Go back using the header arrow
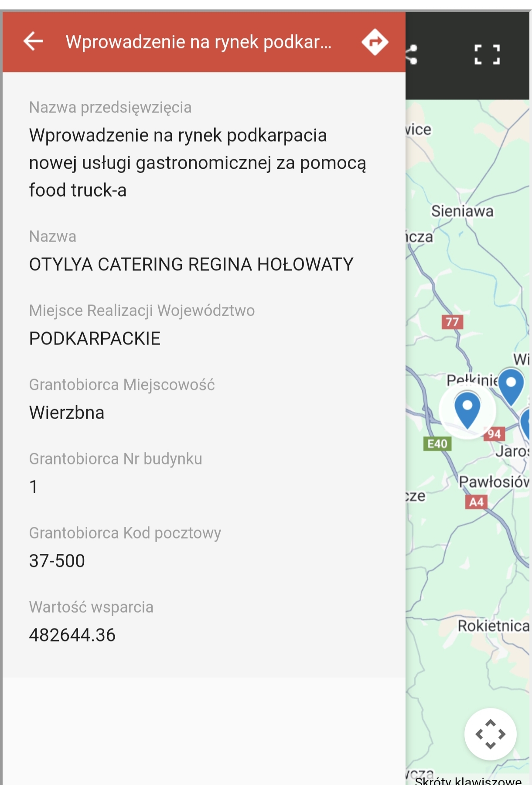Screen dimensions: 532x785 point(34,42)
